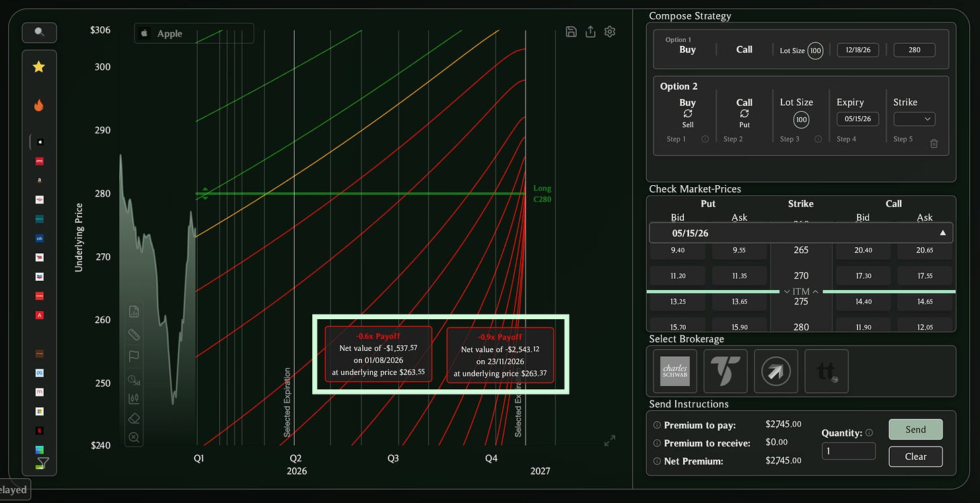The image size is (980, 503).
Task: Select the Amazon ticker in the sidebar
Action: tap(40, 180)
